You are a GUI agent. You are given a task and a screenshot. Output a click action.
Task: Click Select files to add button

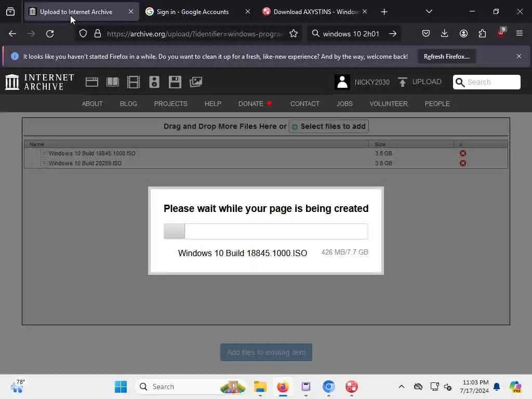pos(329,127)
